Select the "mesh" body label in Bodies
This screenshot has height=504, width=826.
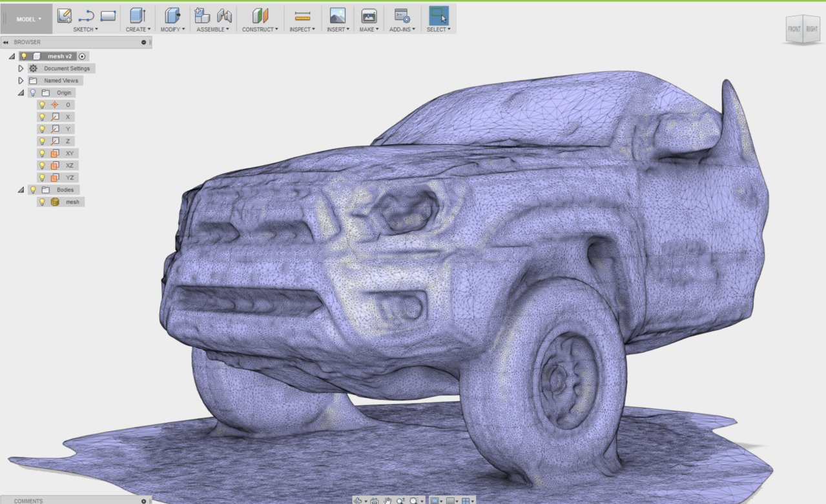pos(72,202)
